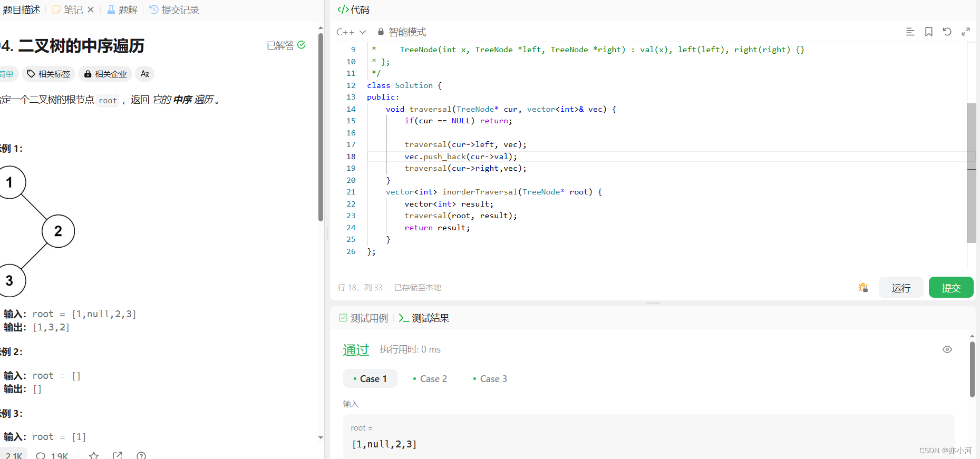
Task: Click the 通过 passed result text
Action: (356, 350)
